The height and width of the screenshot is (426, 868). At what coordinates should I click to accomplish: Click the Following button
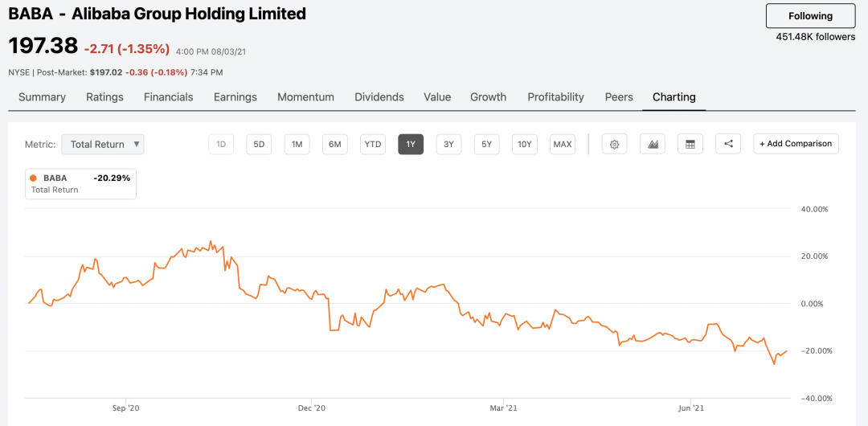(x=810, y=16)
